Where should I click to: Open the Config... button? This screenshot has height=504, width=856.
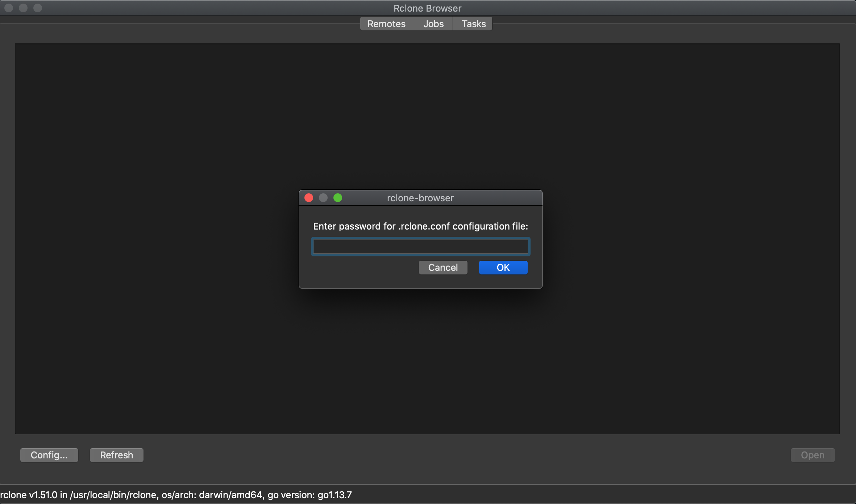(49, 455)
